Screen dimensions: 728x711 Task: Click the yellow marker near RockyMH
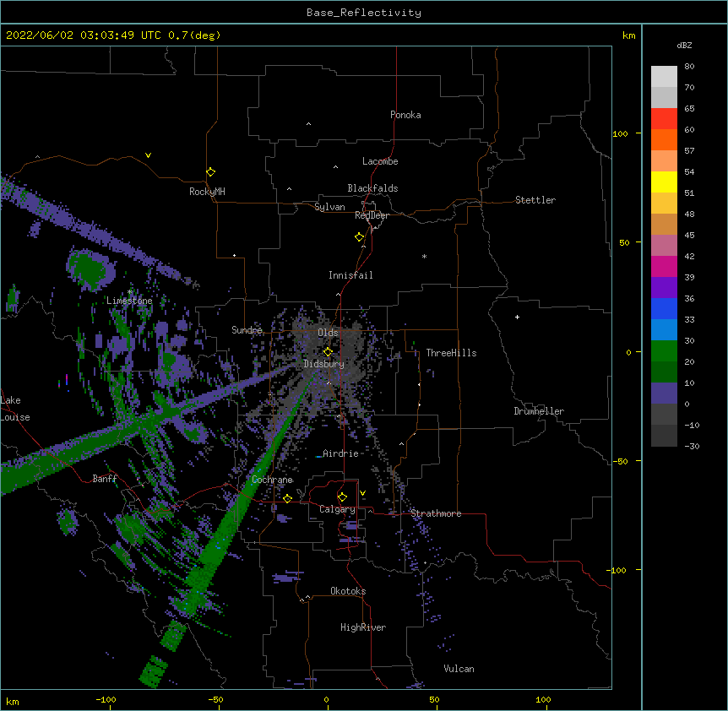[x=210, y=171]
